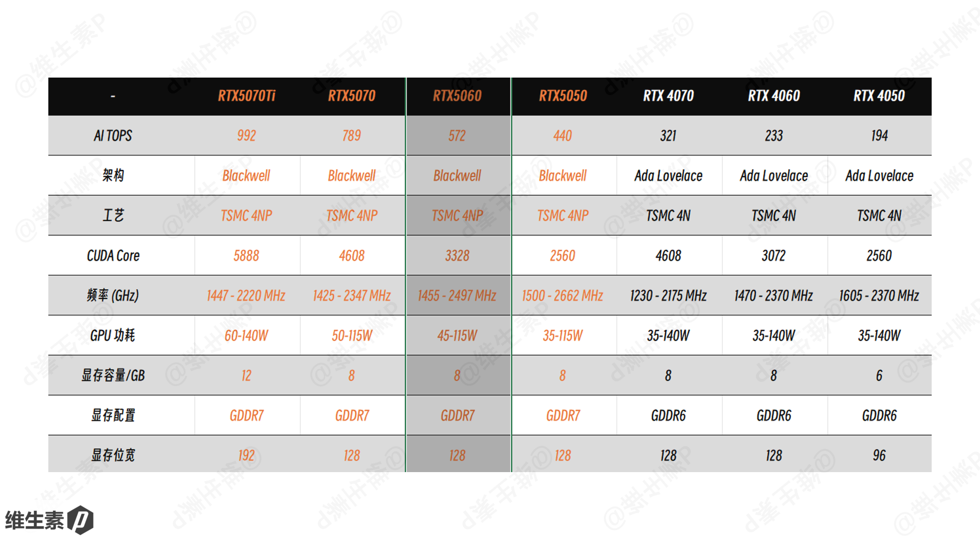Click the 显存位宽 row label
This screenshot has width=980, height=543.
click(x=113, y=455)
